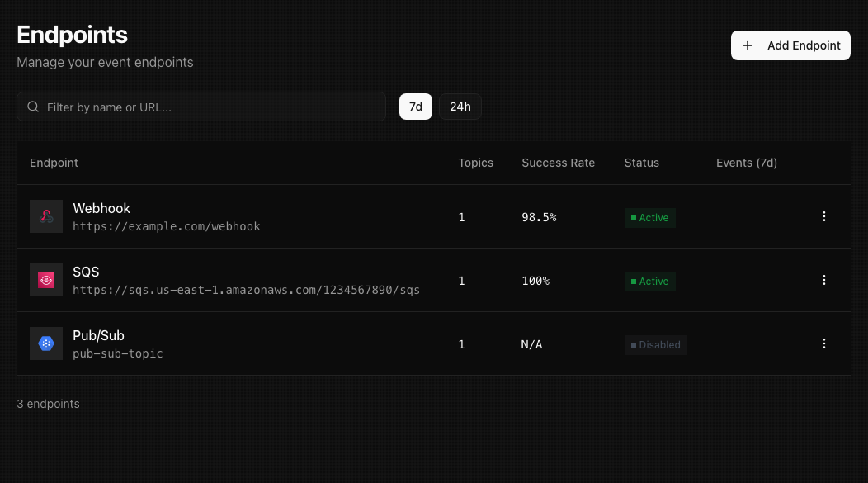Viewport: 868px width, 483px height.
Task: Click the Endpoint column header
Action: [54, 163]
